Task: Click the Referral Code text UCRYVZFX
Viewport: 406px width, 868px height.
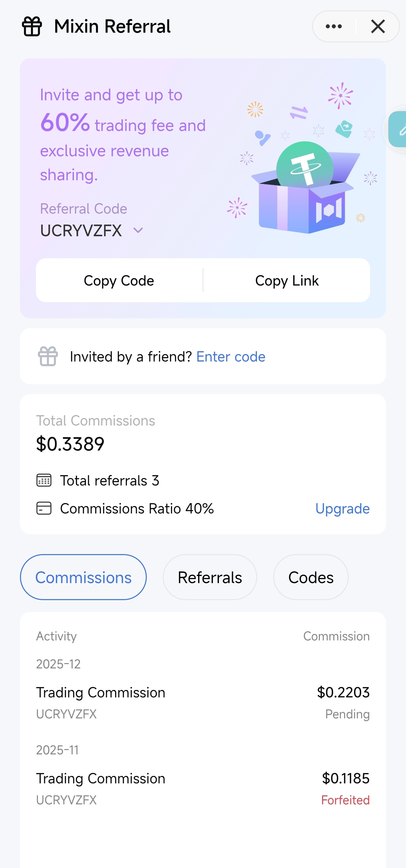Action: [x=81, y=231]
